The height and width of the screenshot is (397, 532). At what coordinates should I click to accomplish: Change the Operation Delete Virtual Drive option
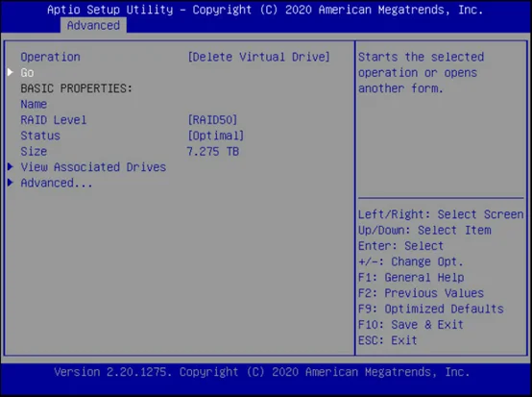click(x=259, y=57)
